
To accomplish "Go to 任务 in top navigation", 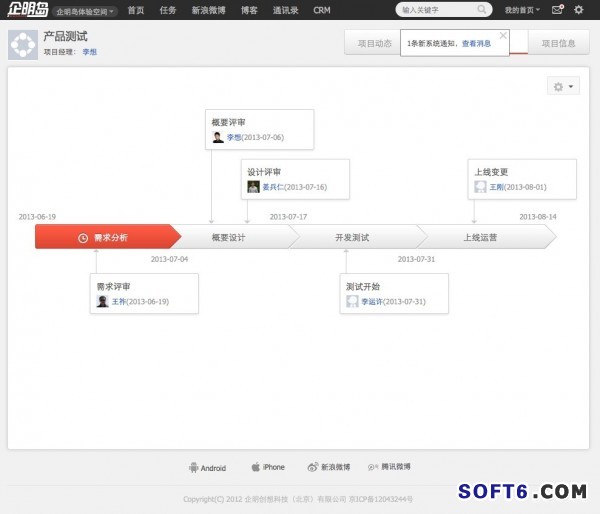I will pos(168,10).
